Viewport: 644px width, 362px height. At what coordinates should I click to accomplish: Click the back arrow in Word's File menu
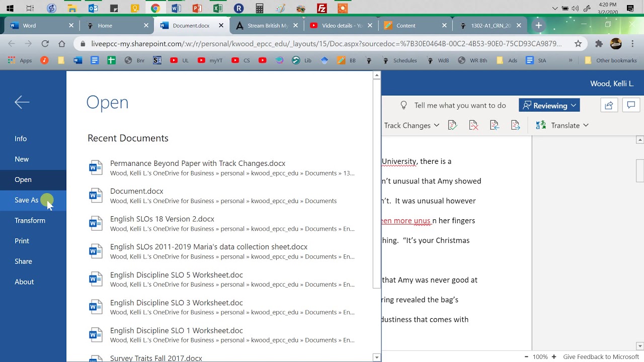pos(22,102)
